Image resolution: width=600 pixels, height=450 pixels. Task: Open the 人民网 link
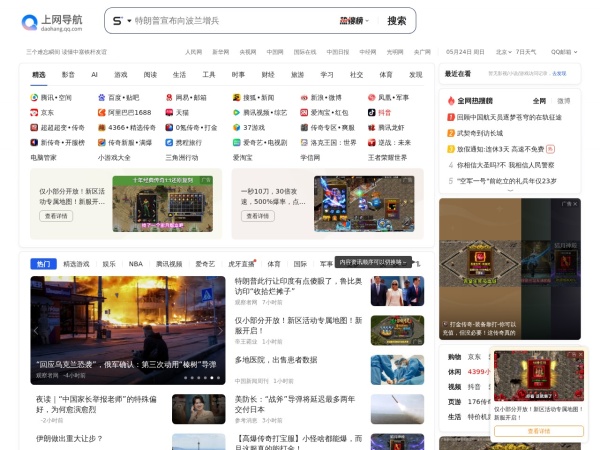pos(193,52)
